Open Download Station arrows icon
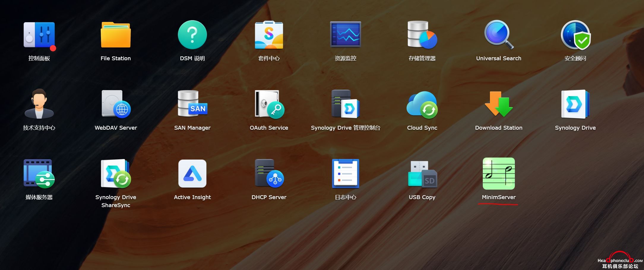The image size is (644, 270). pos(499,104)
